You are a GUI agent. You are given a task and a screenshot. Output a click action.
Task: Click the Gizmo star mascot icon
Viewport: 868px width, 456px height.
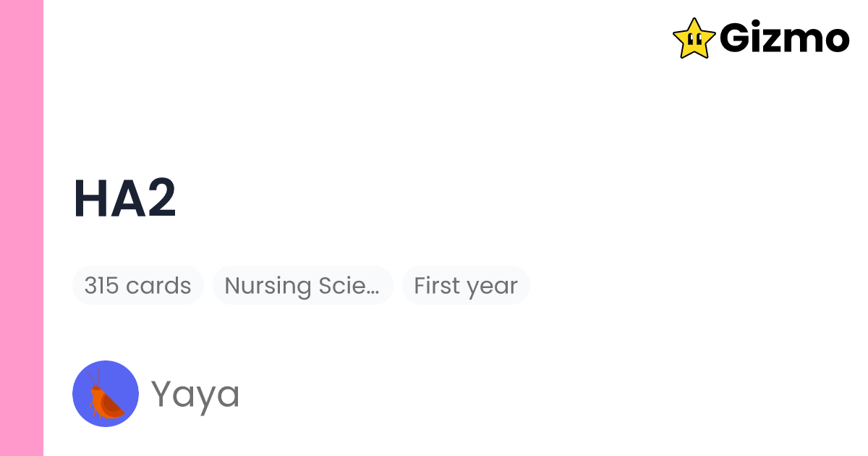(x=694, y=38)
